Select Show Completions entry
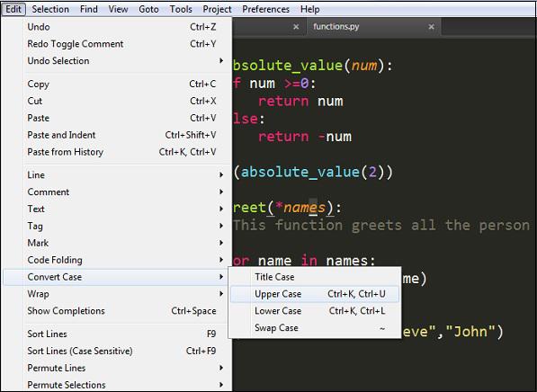537x392 pixels. tap(117, 311)
